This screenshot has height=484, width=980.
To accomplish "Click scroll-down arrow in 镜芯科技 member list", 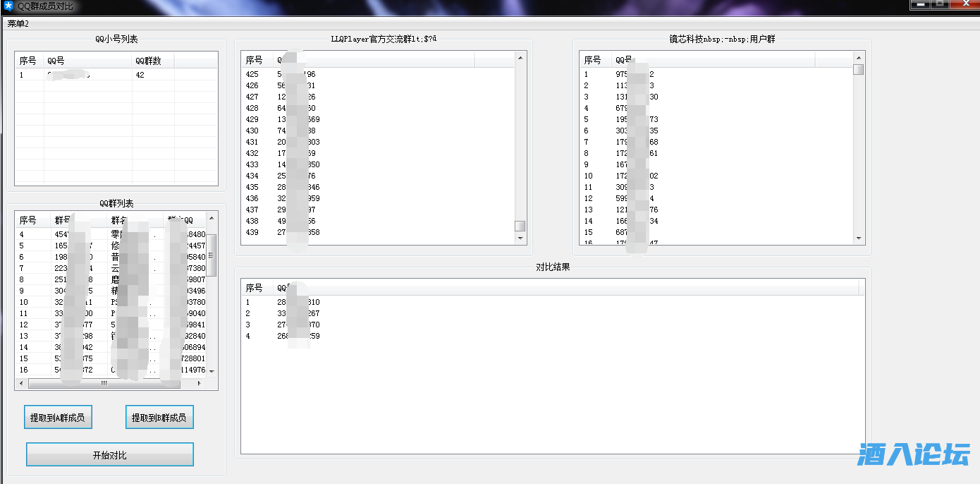I will (x=859, y=238).
